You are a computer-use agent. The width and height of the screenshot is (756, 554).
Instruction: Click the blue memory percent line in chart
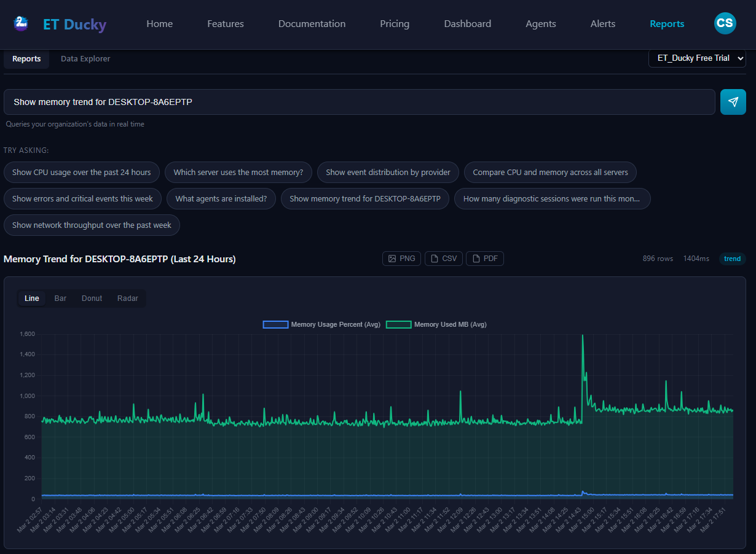click(x=369, y=496)
